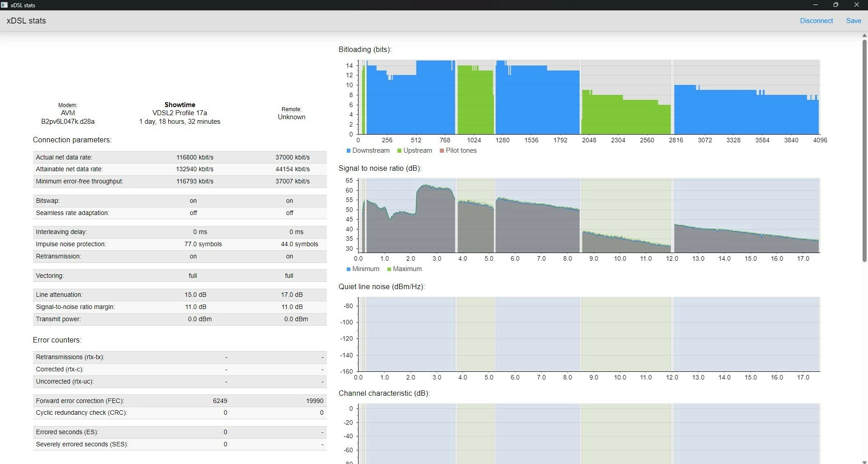Click the Forward error correction (FEC) row label
868x464 pixels.
pos(80,401)
